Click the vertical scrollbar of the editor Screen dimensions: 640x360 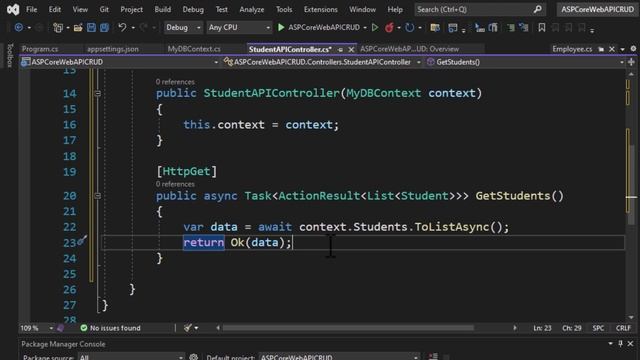click(x=631, y=184)
